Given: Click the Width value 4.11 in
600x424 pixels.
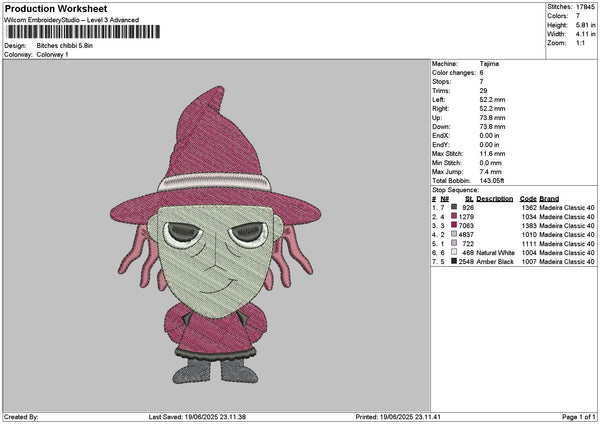Looking at the screenshot, I should (x=585, y=34).
